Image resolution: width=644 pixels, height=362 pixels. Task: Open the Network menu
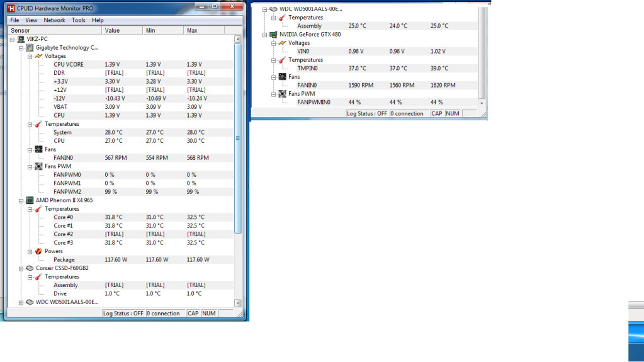point(54,20)
